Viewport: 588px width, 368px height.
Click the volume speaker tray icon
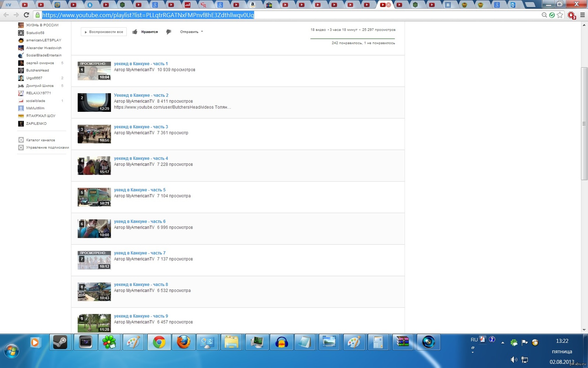pyautogui.click(x=513, y=360)
